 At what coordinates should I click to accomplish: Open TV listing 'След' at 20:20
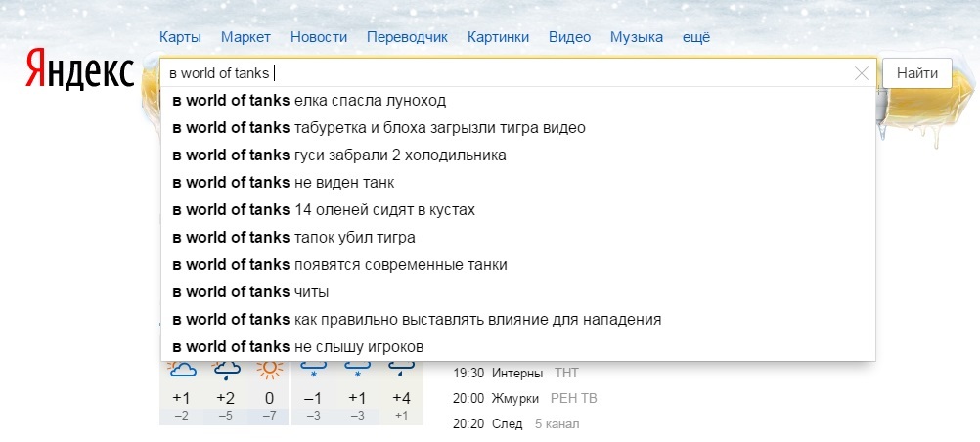(x=507, y=423)
